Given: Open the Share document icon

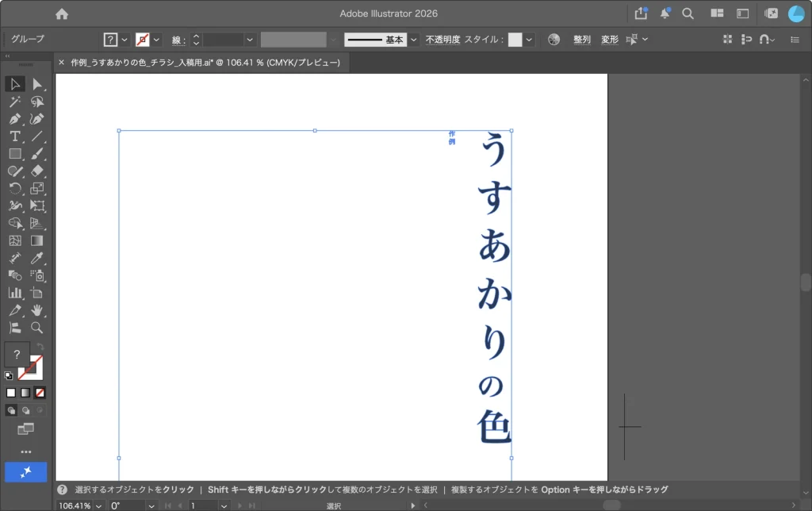Looking at the screenshot, I should [x=641, y=13].
